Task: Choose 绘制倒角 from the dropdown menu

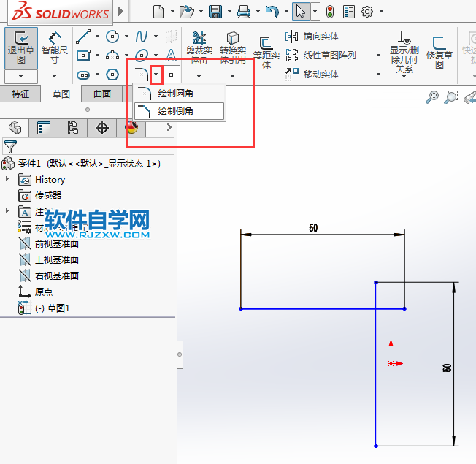Action: pos(180,111)
